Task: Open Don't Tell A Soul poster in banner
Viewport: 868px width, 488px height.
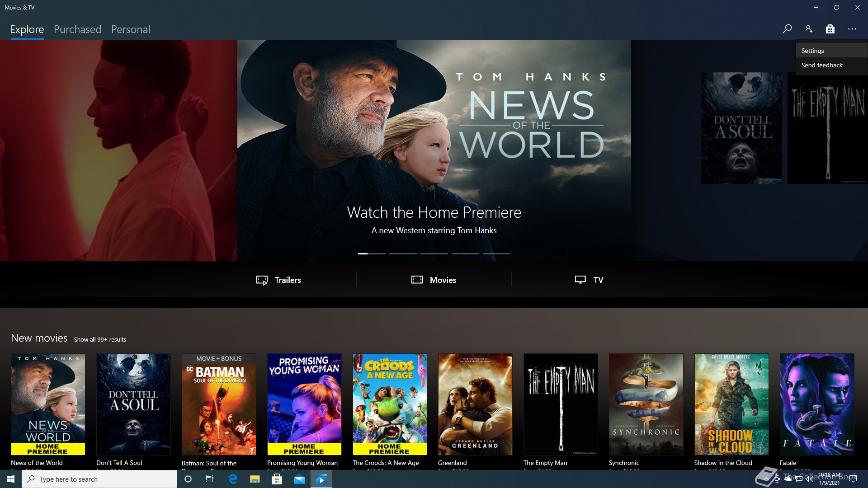Action: click(x=741, y=128)
